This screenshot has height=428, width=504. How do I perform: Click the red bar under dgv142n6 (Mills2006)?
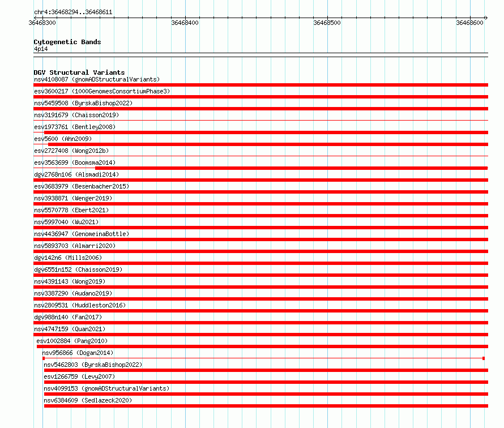tap(260, 263)
